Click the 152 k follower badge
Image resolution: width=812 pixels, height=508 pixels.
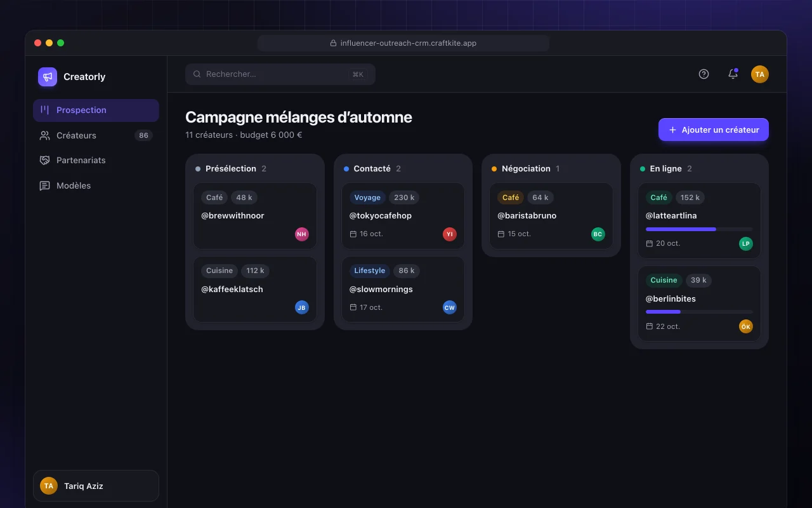point(690,197)
